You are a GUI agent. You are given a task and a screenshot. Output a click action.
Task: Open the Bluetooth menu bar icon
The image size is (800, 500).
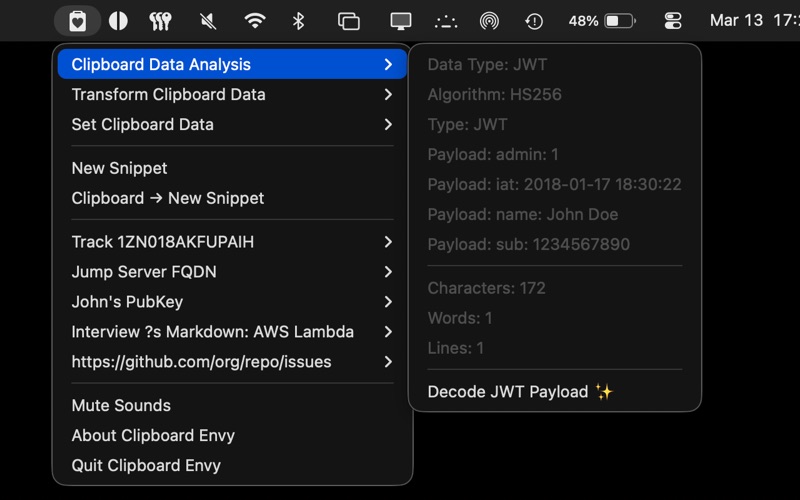298,21
